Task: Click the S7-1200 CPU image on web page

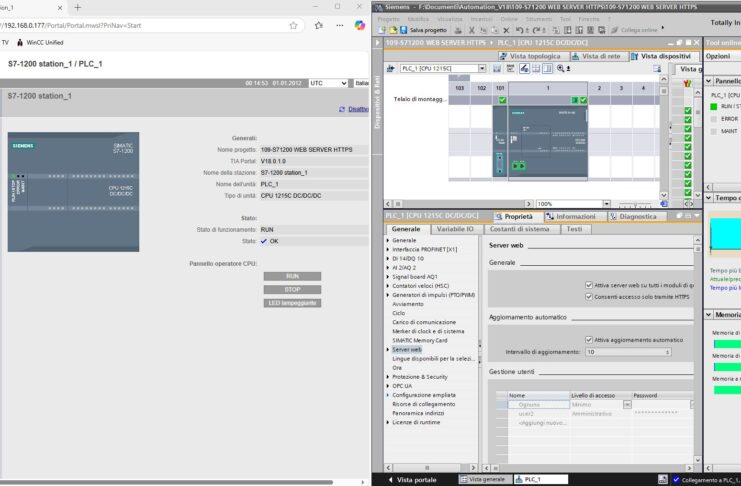Action: [x=73, y=192]
